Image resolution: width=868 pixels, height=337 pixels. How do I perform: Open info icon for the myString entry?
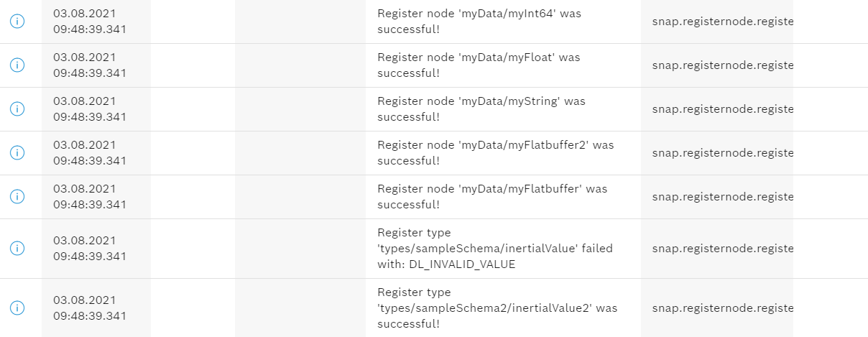tap(17, 109)
